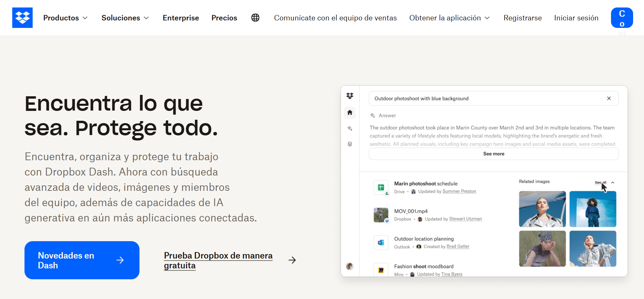Click the user avatar in Dash sidebar
This screenshot has width=644, height=299.
pyautogui.click(x=350, y=266)
